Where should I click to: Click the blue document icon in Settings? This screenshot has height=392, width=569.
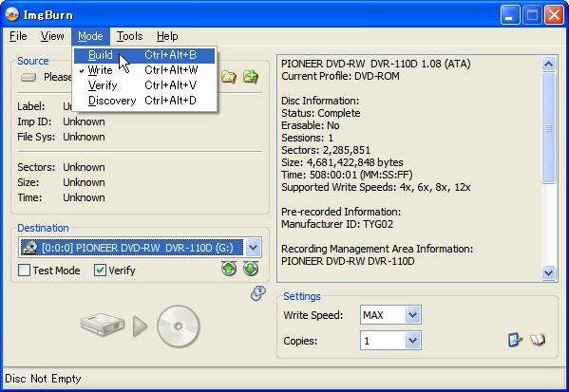(515, 340)
